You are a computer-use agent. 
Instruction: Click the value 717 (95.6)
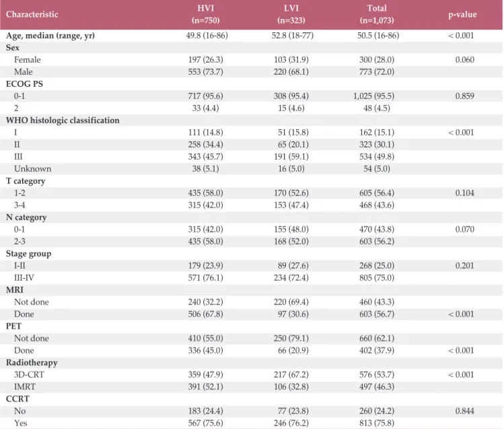point(206,96)
